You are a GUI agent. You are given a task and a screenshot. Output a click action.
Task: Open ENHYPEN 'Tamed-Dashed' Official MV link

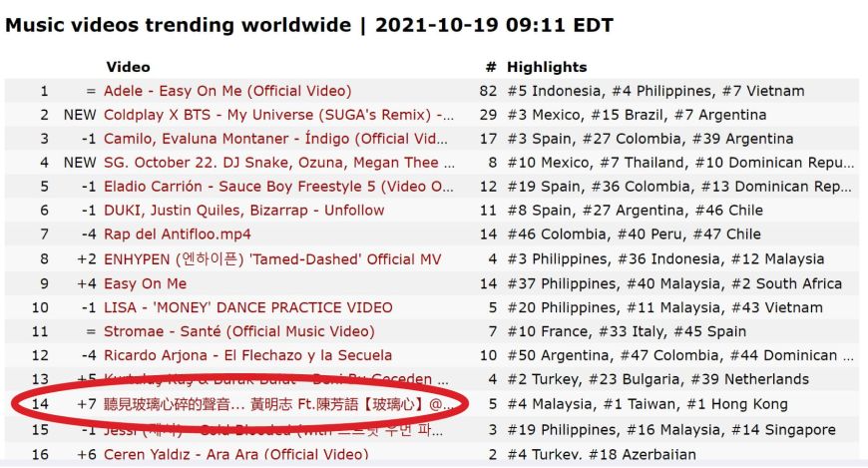(272, 258)
